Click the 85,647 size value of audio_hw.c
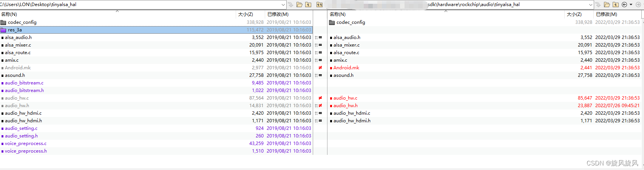 pyautogui.click(x=585, y=98)
